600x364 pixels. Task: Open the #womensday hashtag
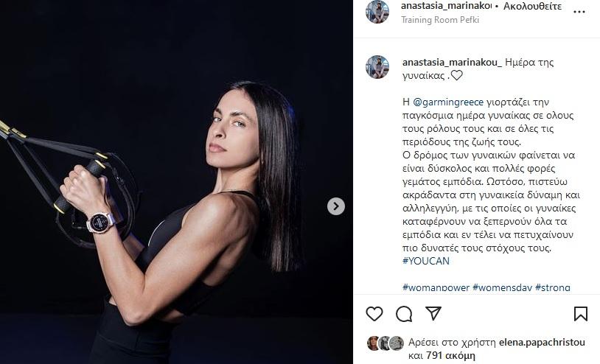click(502, 287)
